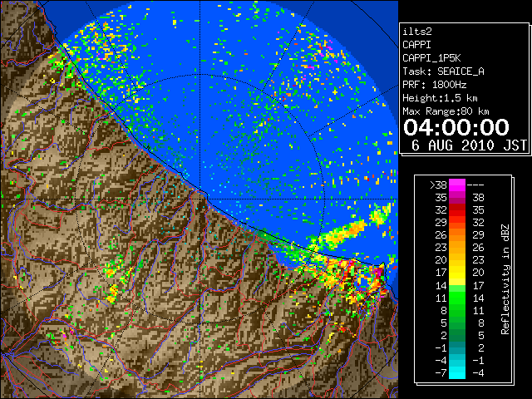Pick the cyan -7 legend swatch
This screenshot has height=399, width=532.
(x=457, y=373)
